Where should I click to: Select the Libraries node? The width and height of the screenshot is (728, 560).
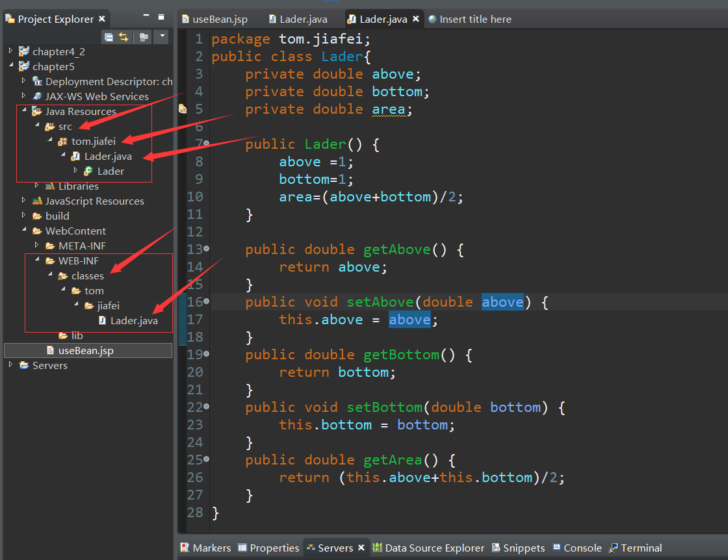(x=79, y=186)
